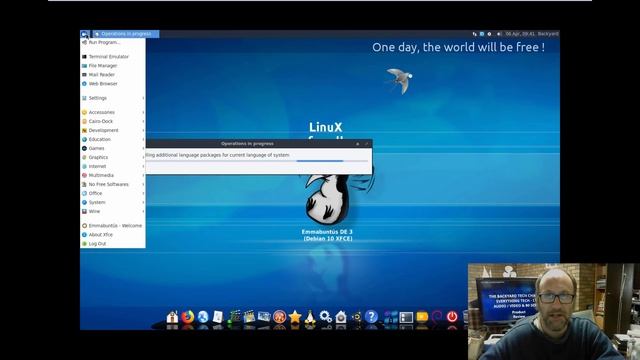Expand the Accessories submenu
Screen dimensions: 640x360
113,112
